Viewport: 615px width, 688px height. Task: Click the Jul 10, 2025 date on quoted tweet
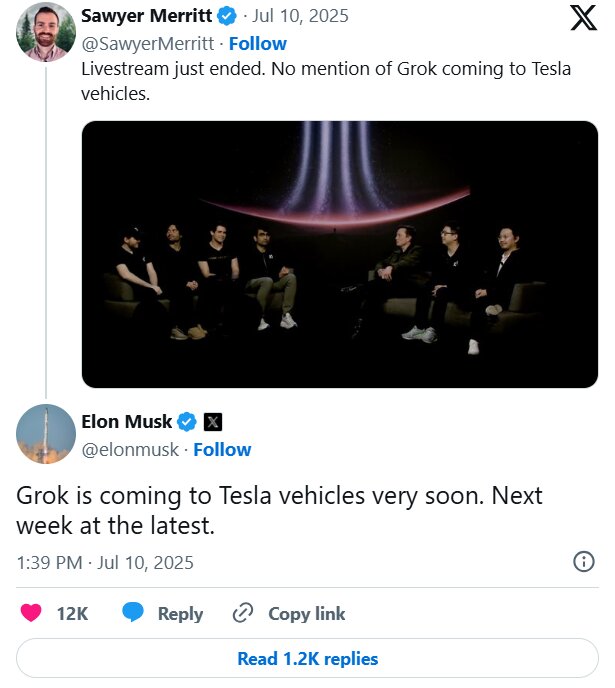pyautogui.click(x=301, y=16)
